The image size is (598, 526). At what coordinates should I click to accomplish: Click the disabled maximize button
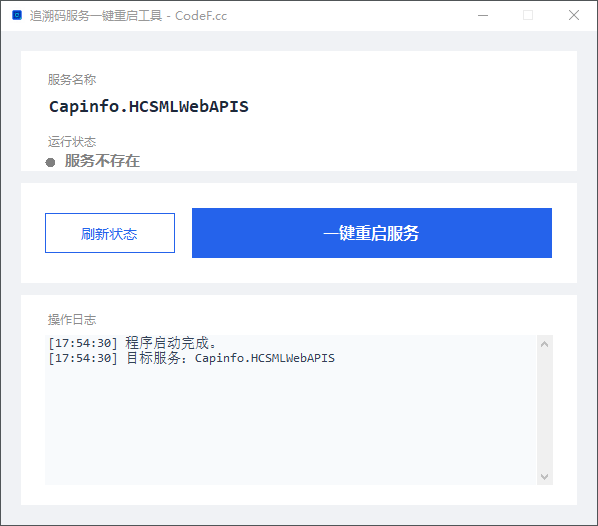[528, 15]
